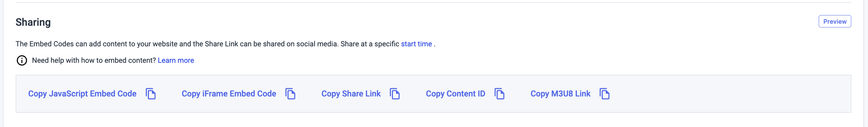
Task: Click the copy icon beside iFrame Embed Code
Action: [x=290, y=94]
